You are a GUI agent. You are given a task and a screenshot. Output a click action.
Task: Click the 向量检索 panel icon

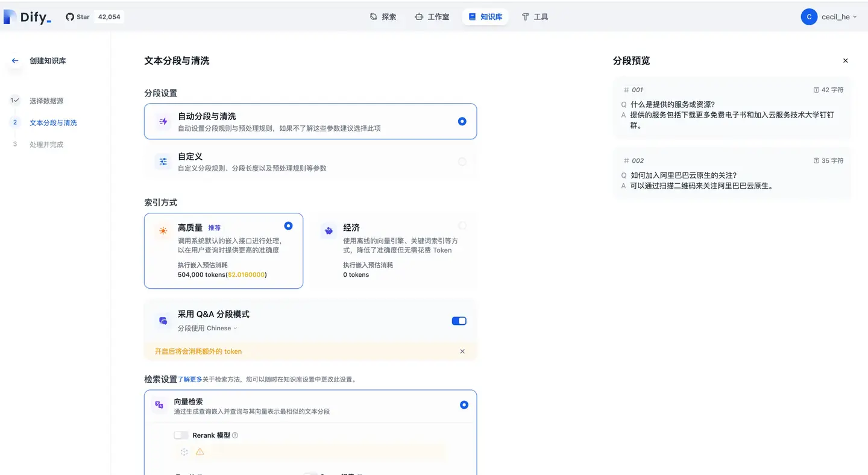(159, 404)
